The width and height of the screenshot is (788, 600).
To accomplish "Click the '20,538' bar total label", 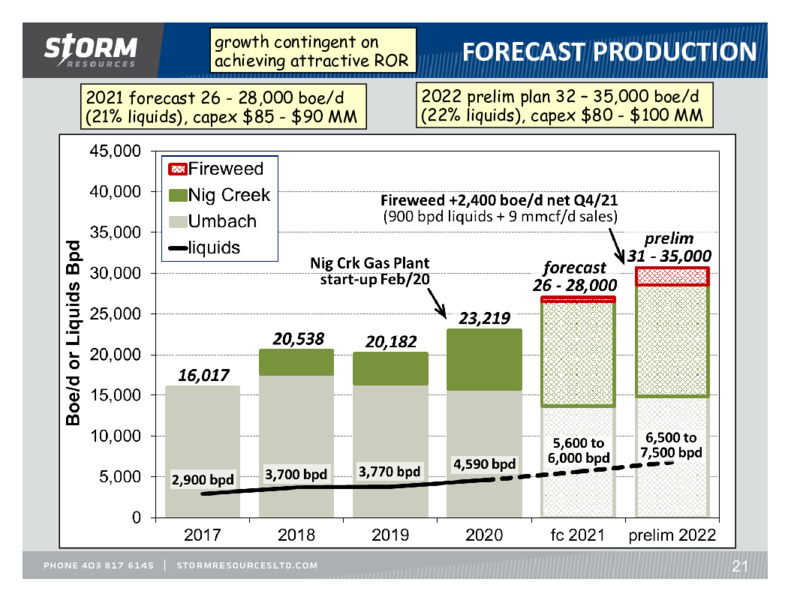I will click(x=299, y=339).
